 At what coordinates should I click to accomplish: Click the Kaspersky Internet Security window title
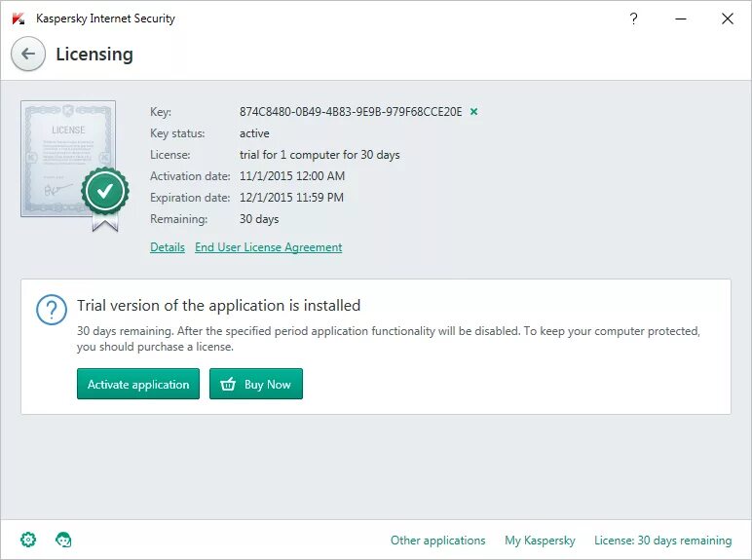(x=105, y=19)
